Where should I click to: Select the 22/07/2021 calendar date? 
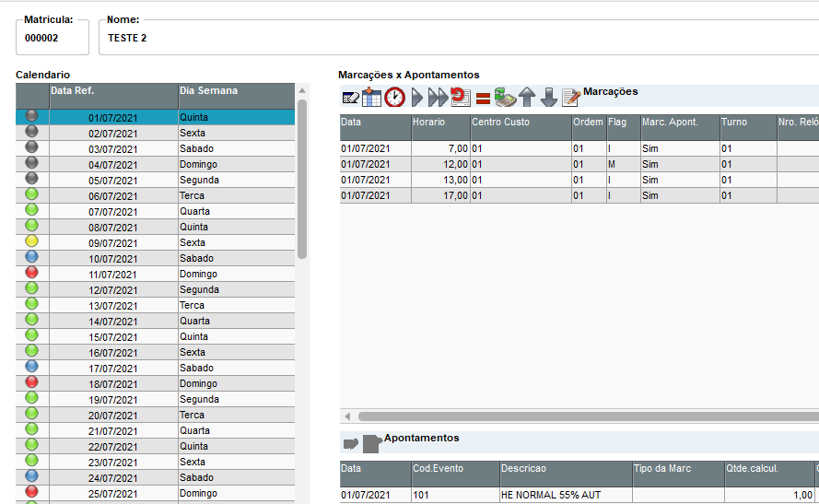click(x=114, y=447)
